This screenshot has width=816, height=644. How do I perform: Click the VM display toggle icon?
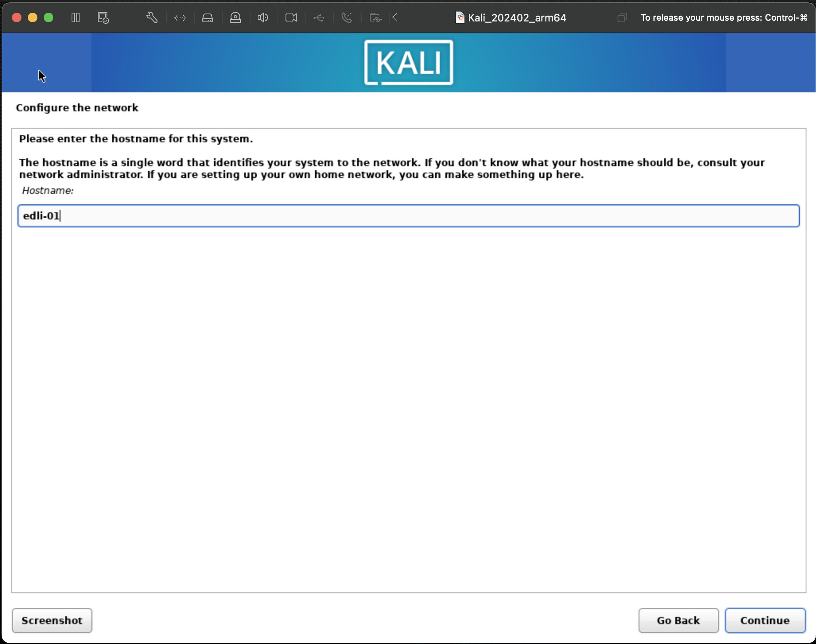(x=103, y=18)
